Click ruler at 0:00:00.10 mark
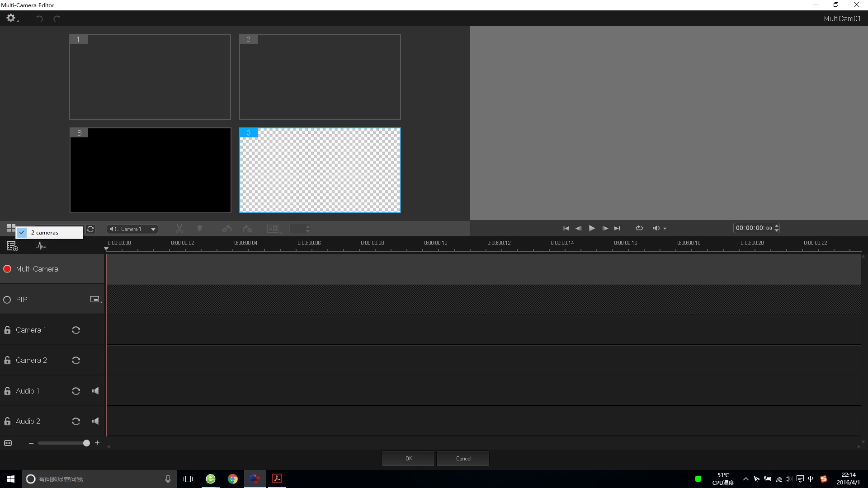 (x=436, y=243)
